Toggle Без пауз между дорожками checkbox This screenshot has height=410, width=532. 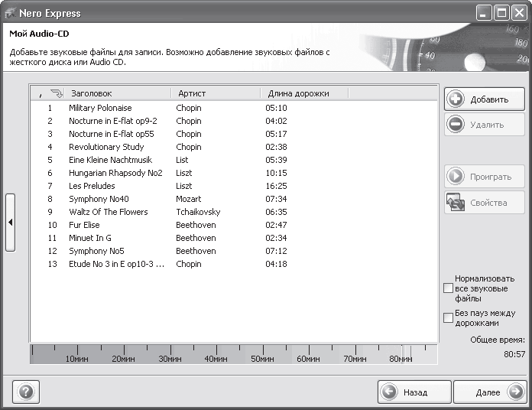[449, 317]
